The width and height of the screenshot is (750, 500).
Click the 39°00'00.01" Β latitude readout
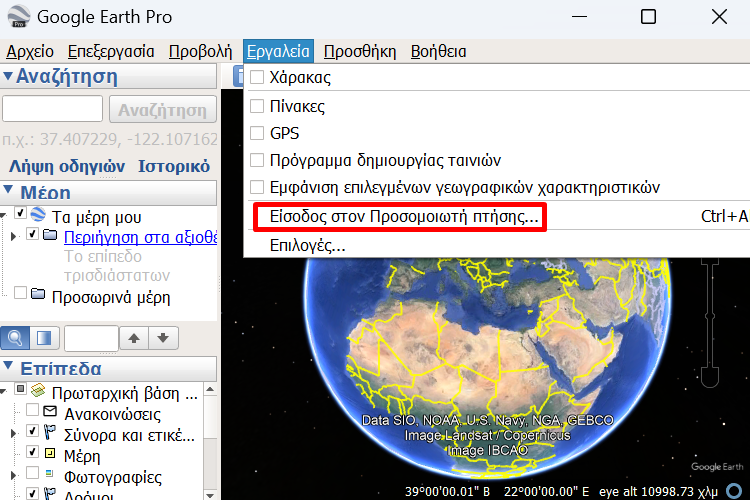click(x=447, y=491)
